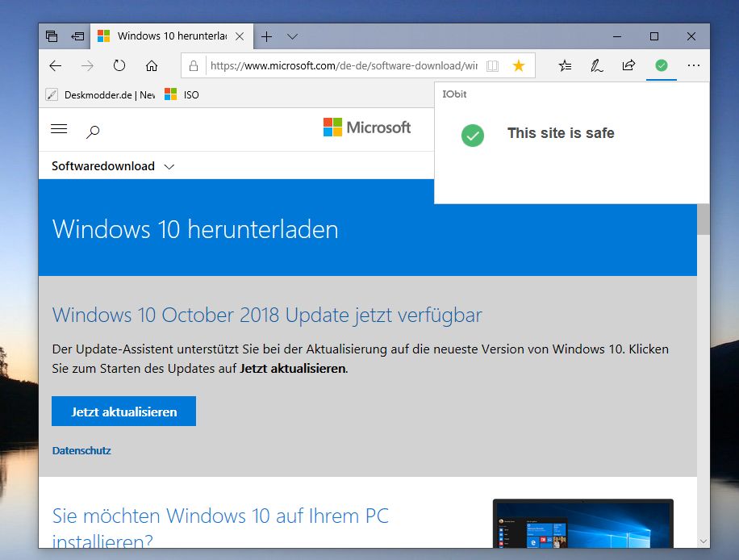This screenshot has width=739, height=560.
Task: Click the Jetzt aktualisieren button
Action: [124, 411]
